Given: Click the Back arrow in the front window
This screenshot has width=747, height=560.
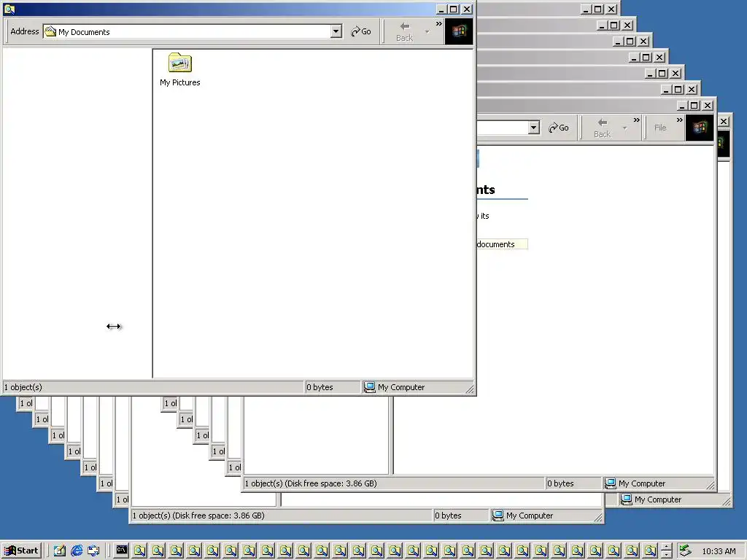Looking at the screenshot, I should coord(404,31).
